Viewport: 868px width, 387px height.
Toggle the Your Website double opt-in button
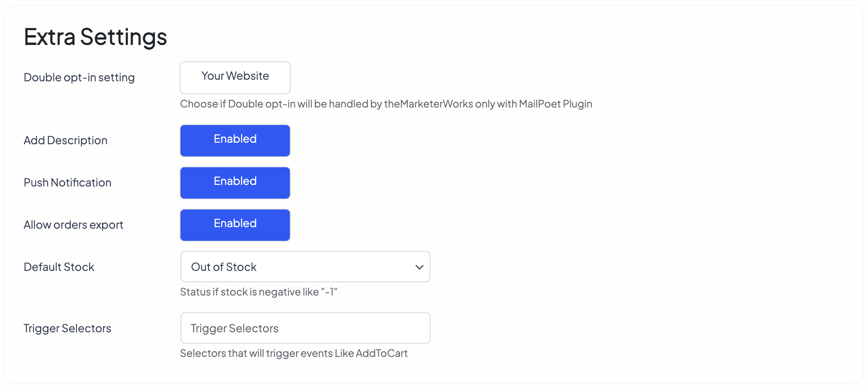pos(235,77)
